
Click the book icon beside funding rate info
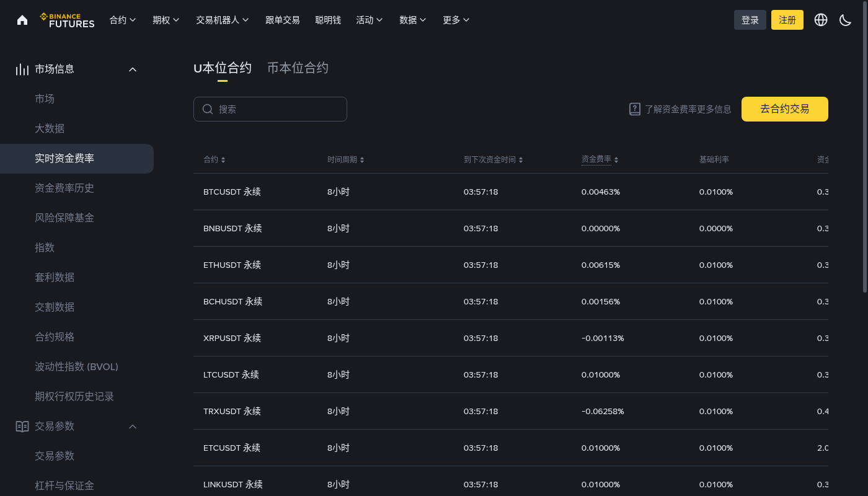tap(634, 109)
